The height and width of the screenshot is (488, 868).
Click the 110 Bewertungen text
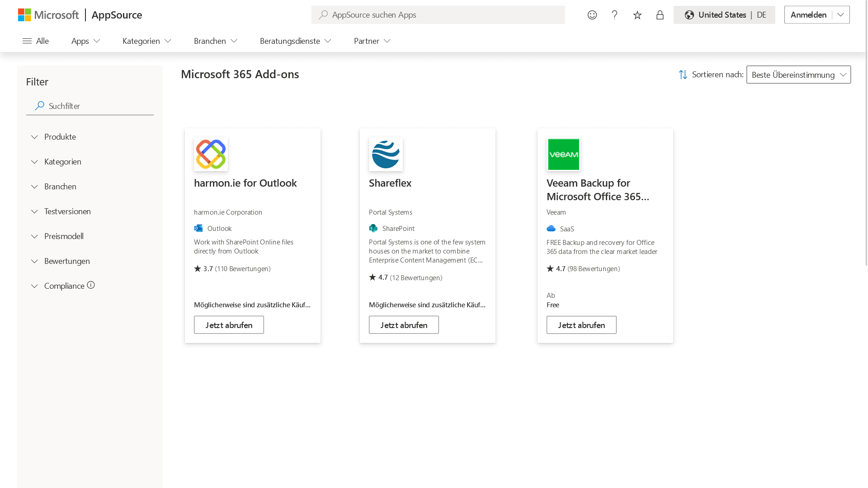pos(243,268)
